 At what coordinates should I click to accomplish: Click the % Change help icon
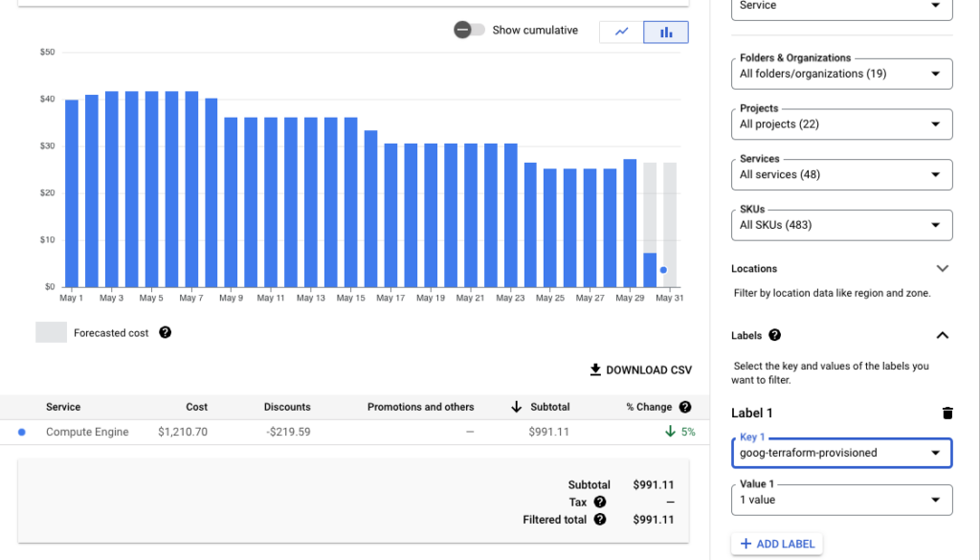pos(685,407)
